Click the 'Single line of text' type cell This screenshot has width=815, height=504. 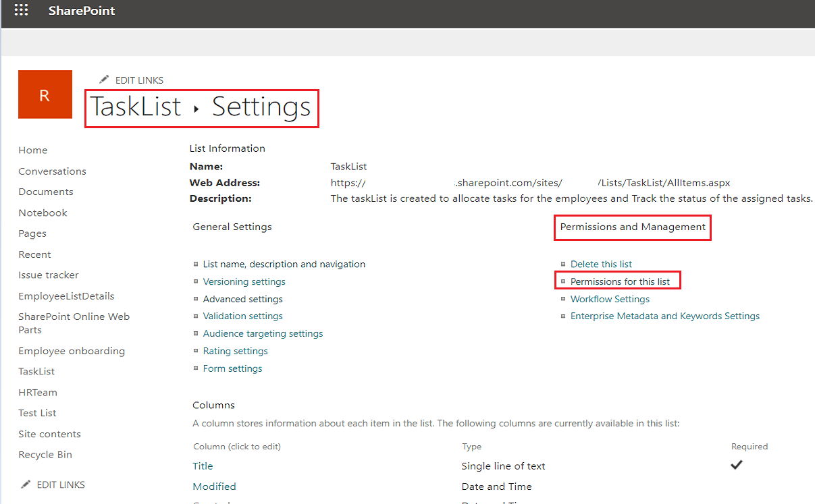pyautogui.click(x=504, y=466)
